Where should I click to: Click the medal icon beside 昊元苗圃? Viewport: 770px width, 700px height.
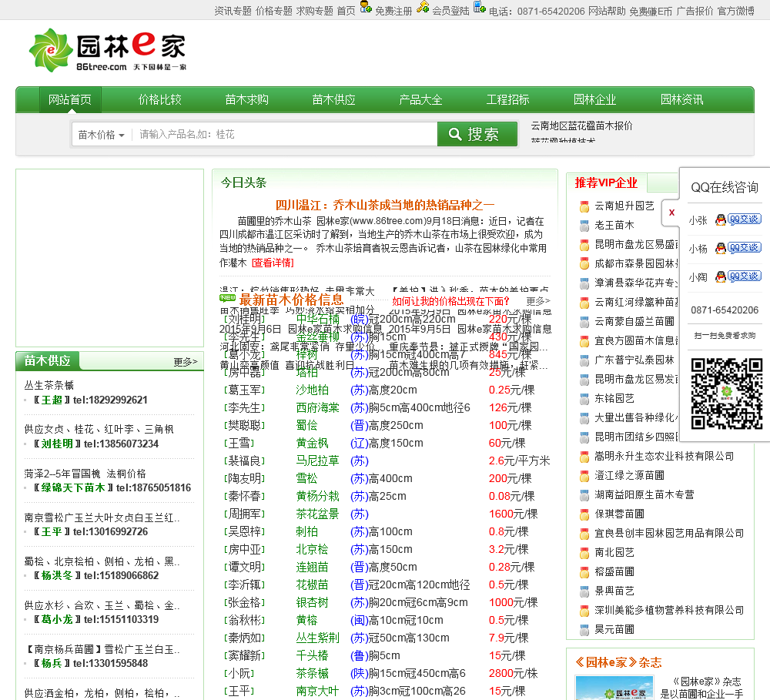584,630
